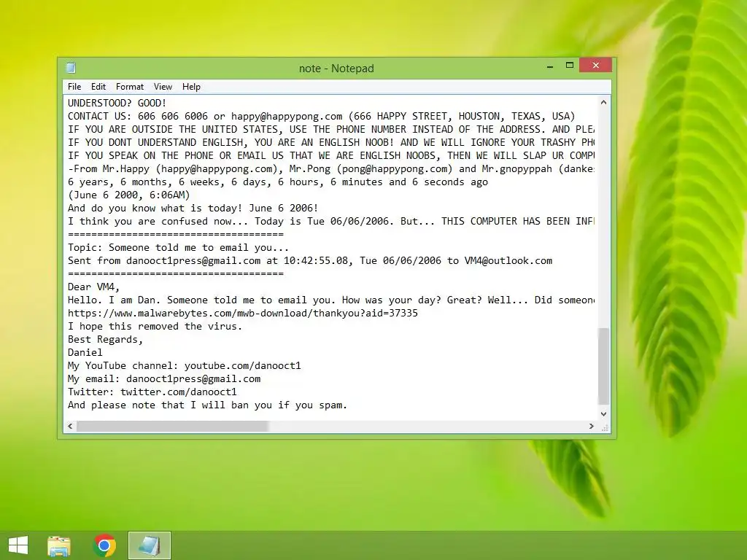Close the Notepad window
The height and width of the screenshot is (560, 747).
pos(595,65)
